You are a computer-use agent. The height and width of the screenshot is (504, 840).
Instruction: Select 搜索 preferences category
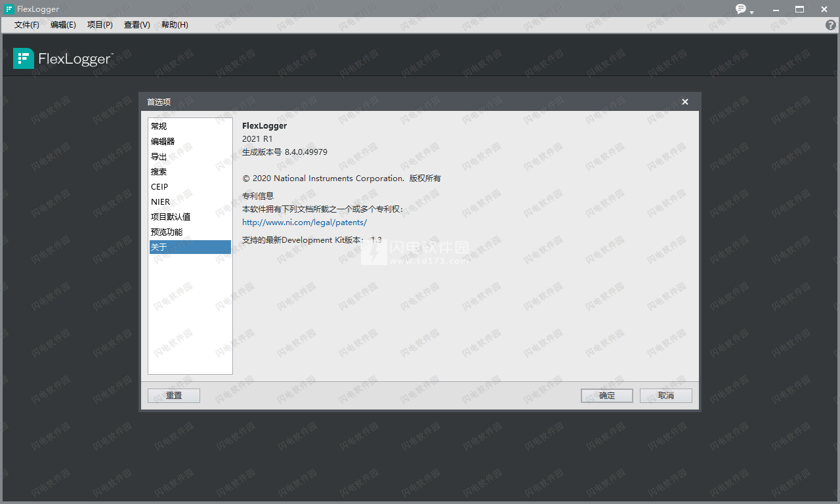[x=190, y=171]
